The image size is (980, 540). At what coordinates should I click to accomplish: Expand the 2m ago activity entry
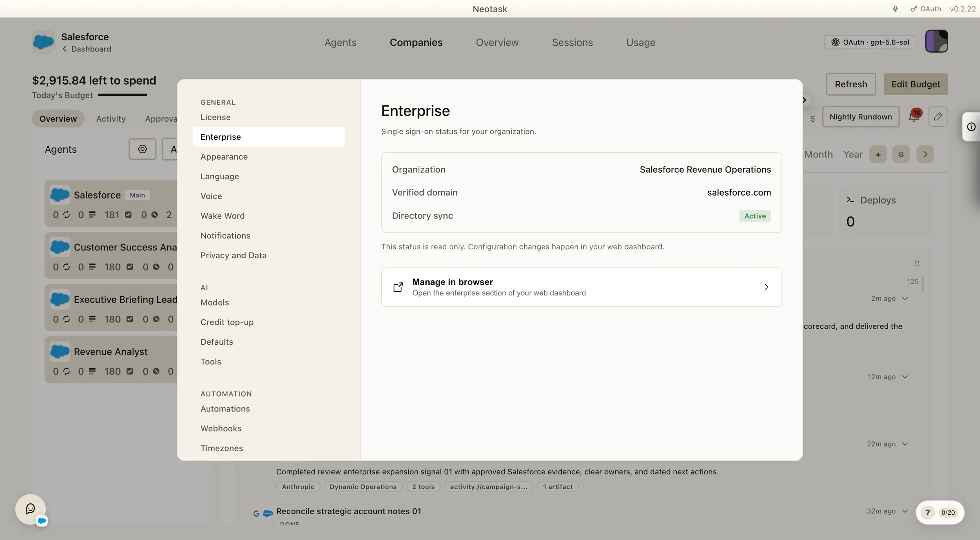pos(905,299)
